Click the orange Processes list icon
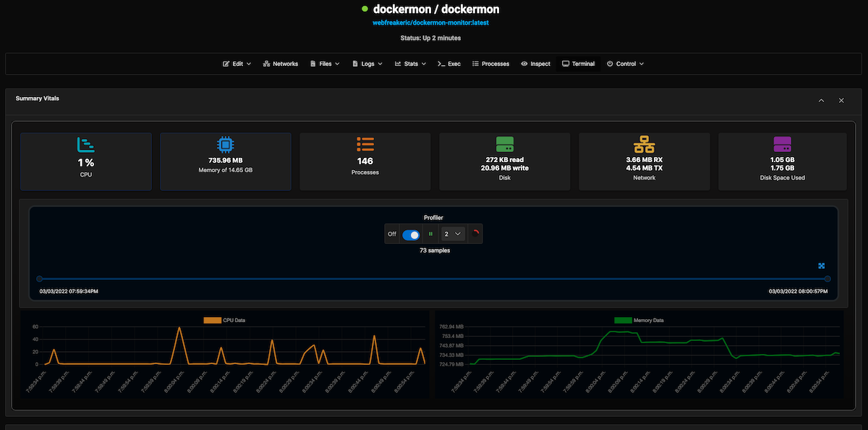The height and width of the screenshot is (430, 868). (365, 144)
